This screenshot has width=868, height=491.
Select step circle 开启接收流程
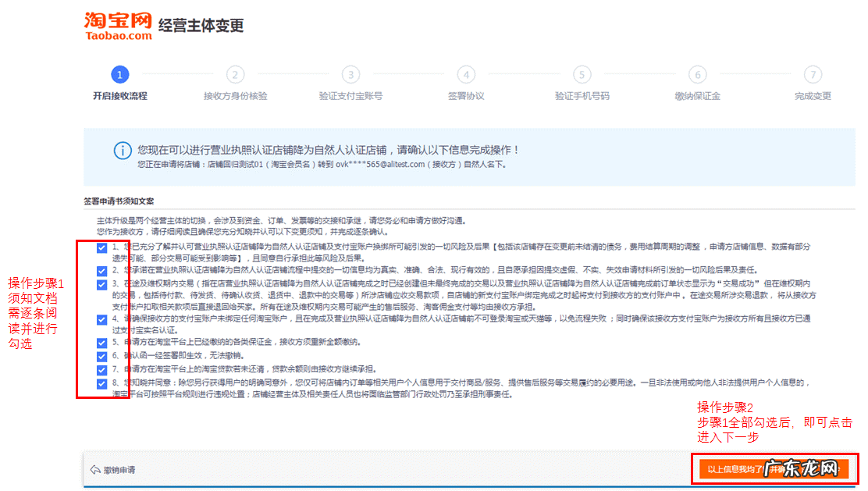119,75
